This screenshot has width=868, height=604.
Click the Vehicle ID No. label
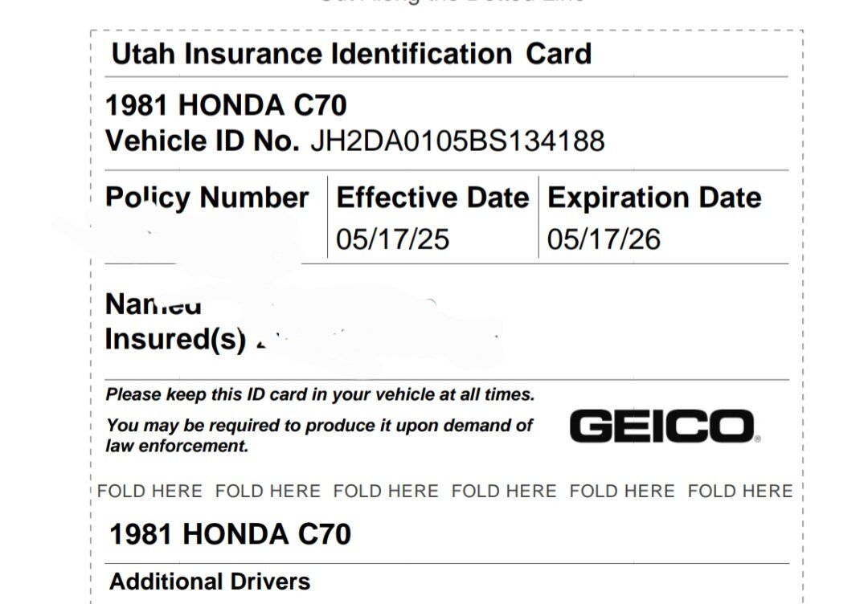203,141
